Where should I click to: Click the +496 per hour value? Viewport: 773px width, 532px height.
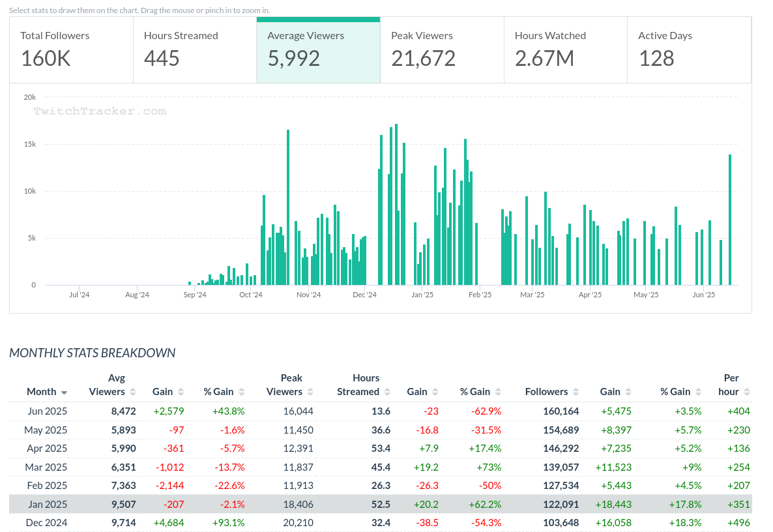pyautogui.click(x=738, y=522)
